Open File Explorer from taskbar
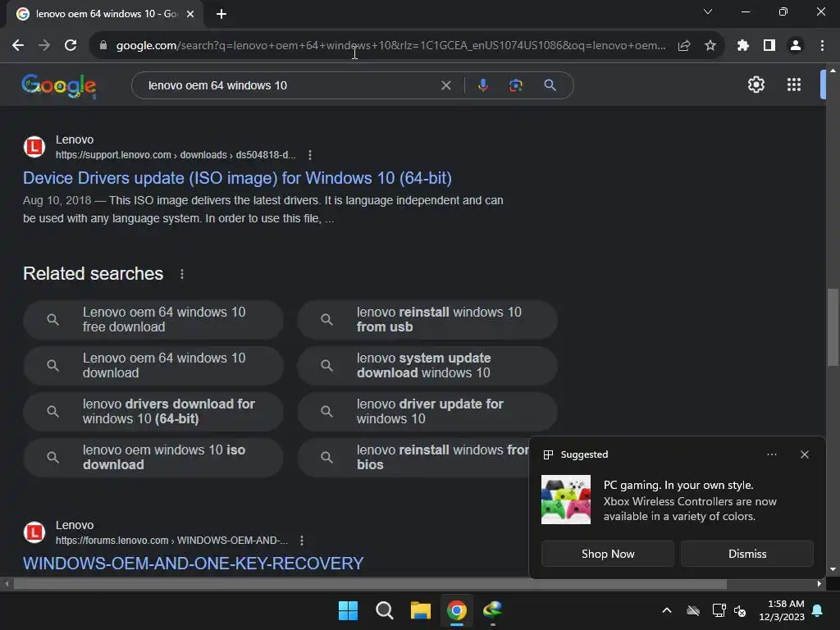Image resolution: width=840 pixels, height=630 pixels. [x=421, y=610]
